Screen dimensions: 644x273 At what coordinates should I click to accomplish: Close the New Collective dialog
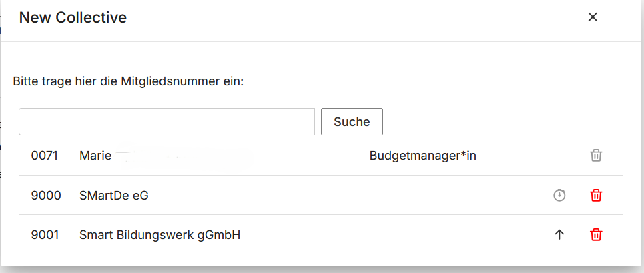(592, 17)
